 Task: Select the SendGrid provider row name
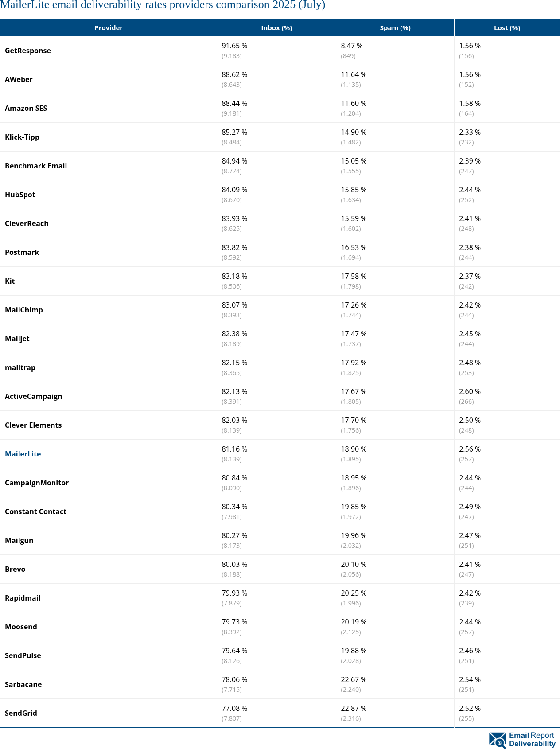(21, 713)
